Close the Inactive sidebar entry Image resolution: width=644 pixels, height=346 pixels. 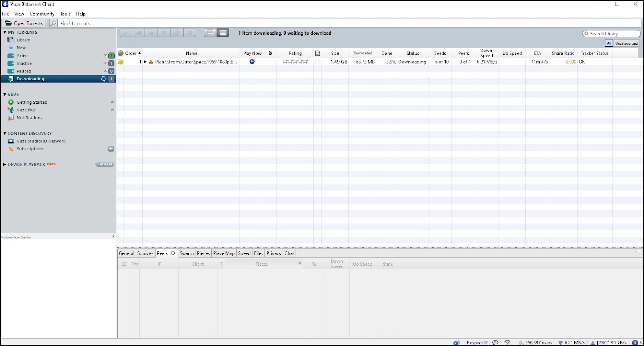click(105, 63)
